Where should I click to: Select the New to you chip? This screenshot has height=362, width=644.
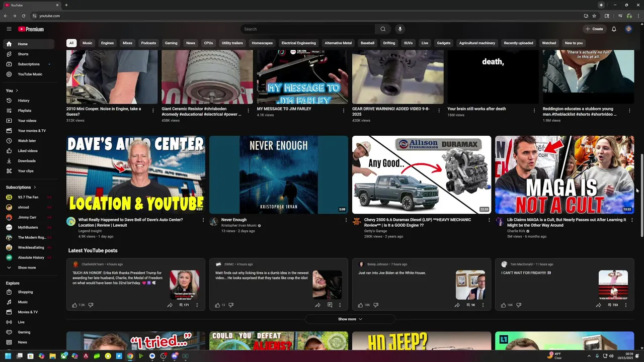(574, 43)
